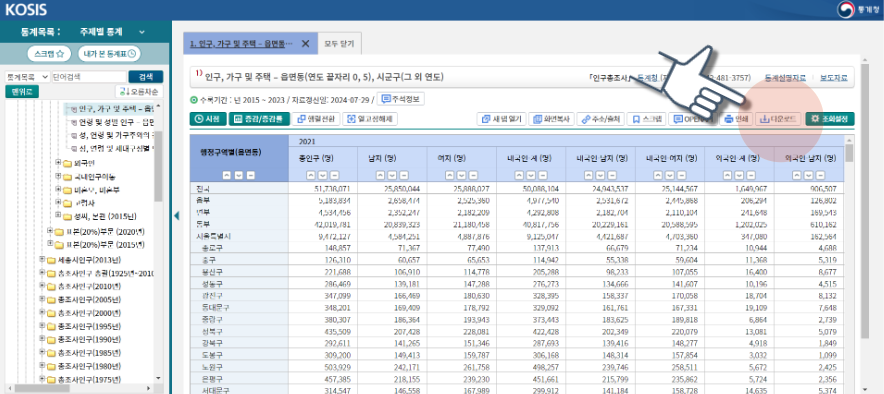
Task: Open 조회설정 query settings
Action: pyautogui.click(x=830, y=119)
